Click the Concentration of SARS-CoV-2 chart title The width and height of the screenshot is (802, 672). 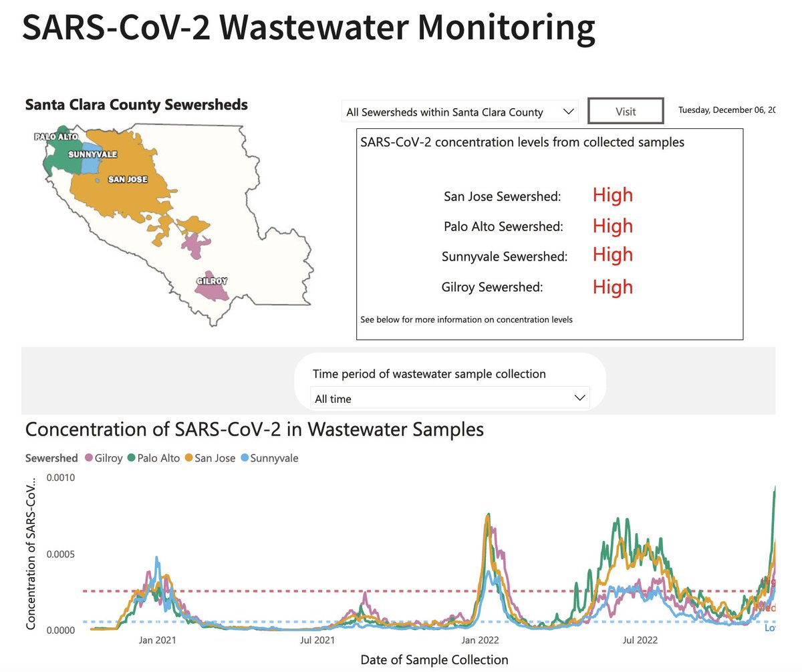point(254,430)
